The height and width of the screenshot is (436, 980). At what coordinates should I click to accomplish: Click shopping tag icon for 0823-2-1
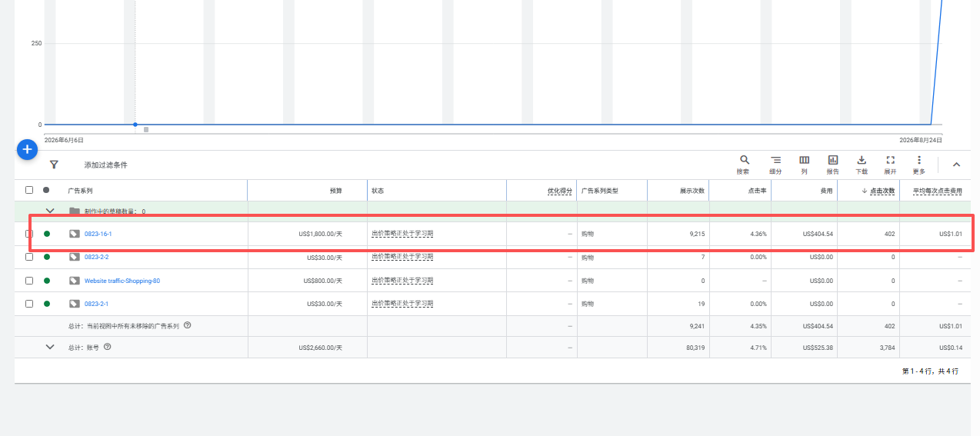75,304
